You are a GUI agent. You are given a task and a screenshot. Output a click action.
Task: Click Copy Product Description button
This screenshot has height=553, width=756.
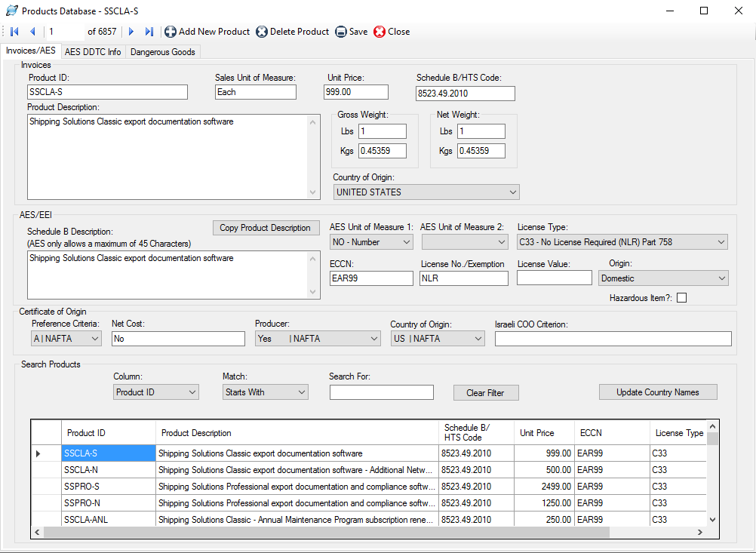coord(266,228)
